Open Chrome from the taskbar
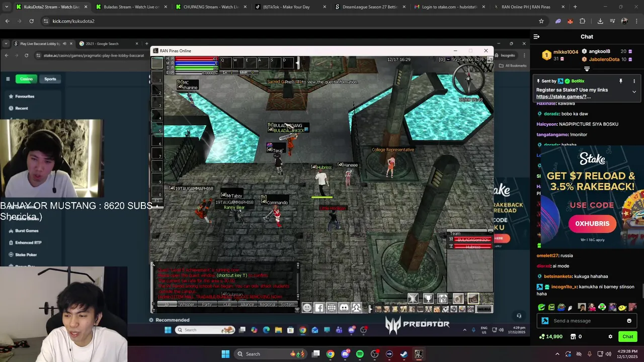This screenshot has width=644, height=362. tap(330, 354)
